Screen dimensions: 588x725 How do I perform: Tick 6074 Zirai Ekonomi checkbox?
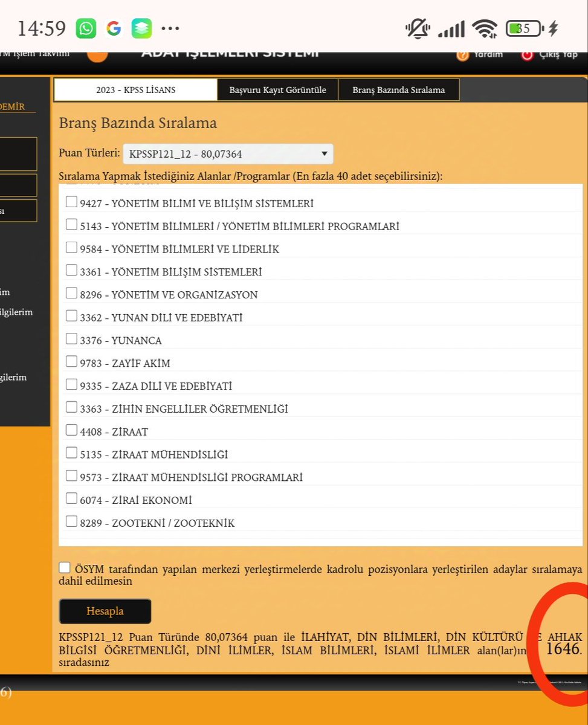point(71,498)
